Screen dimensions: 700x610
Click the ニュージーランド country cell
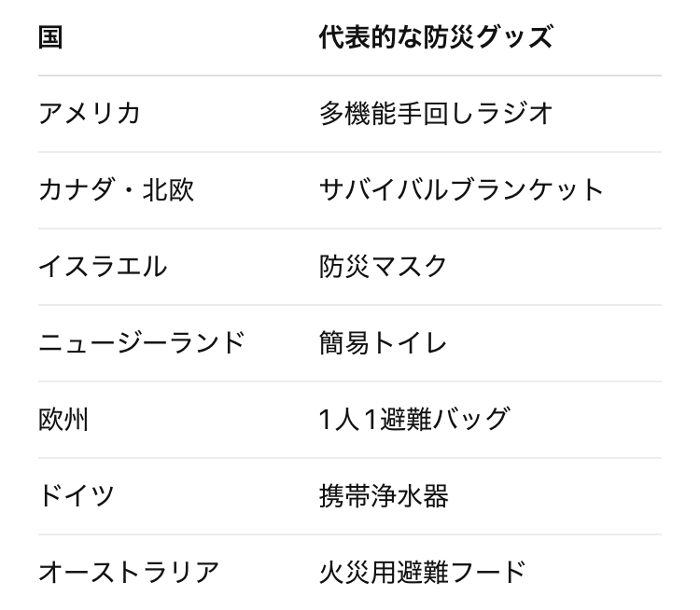(142, 343)
